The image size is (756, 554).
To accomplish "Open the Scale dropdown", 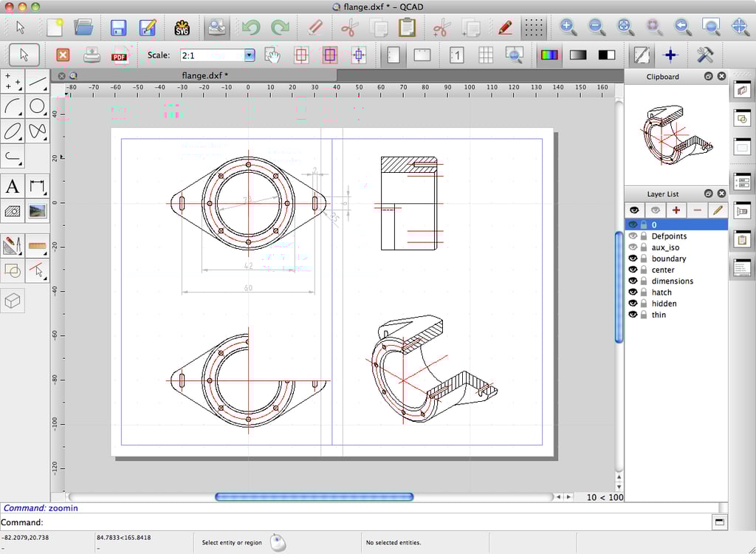I will (248, 55).
